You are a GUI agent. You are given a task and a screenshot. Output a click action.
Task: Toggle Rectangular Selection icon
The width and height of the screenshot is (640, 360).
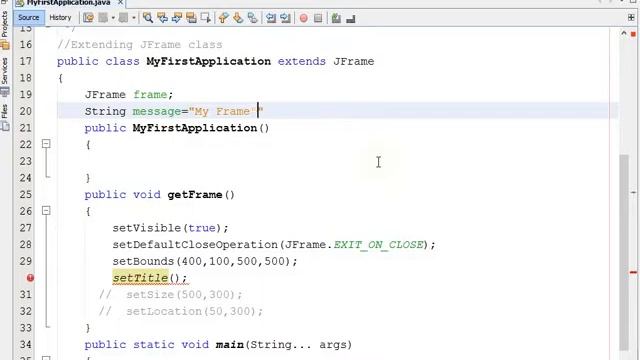(206, 18)
